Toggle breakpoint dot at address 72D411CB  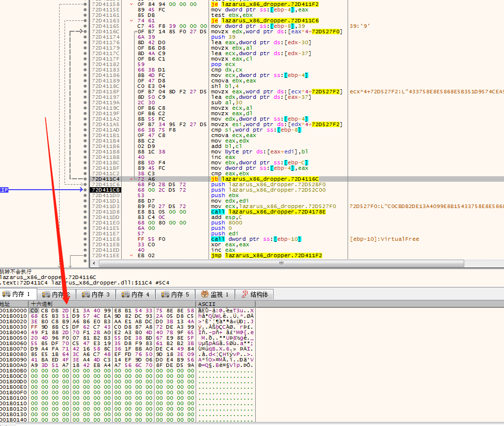tap(85, 190)
